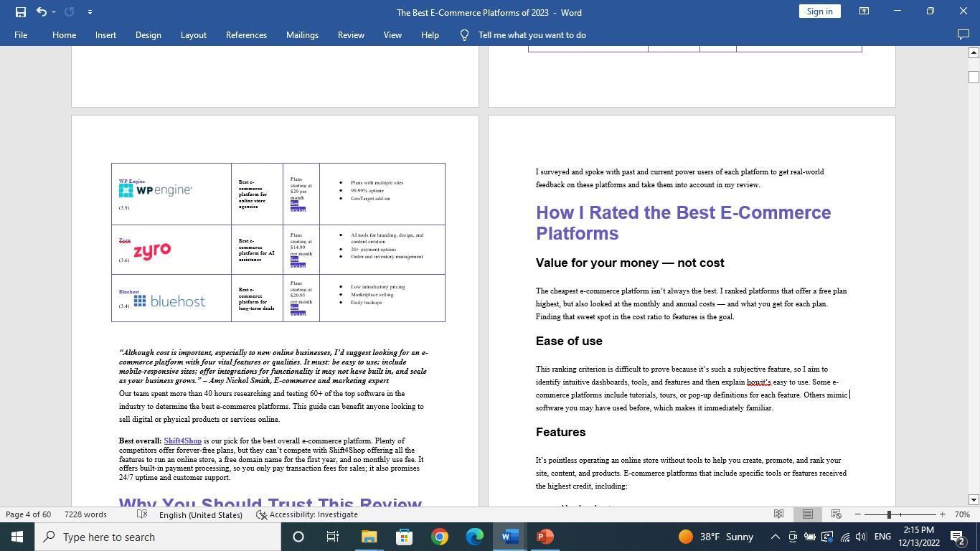Open the Design tab
This screenshot has height=551, width=980.
(x=148, y=34)
